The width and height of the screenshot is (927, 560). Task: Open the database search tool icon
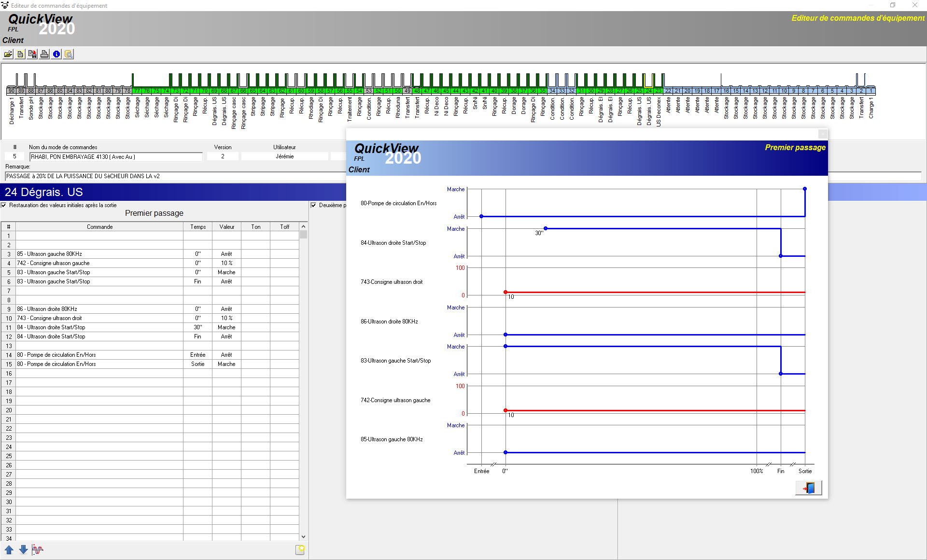coord(69,54)
